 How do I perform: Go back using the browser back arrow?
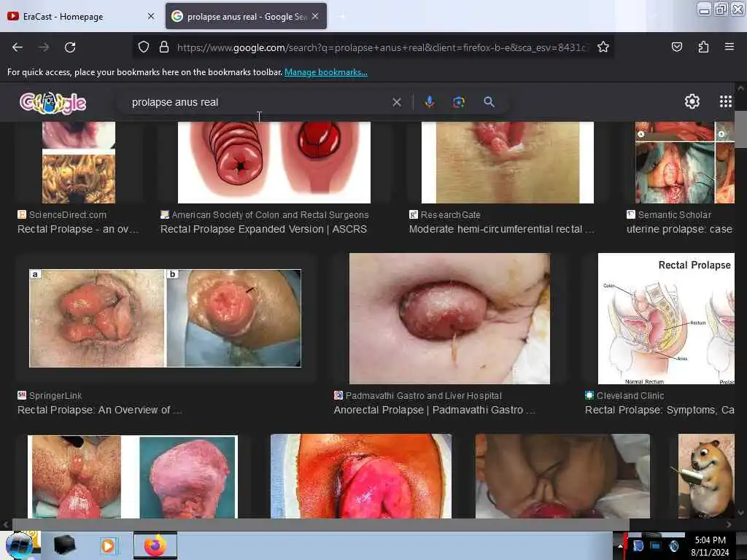18,47
